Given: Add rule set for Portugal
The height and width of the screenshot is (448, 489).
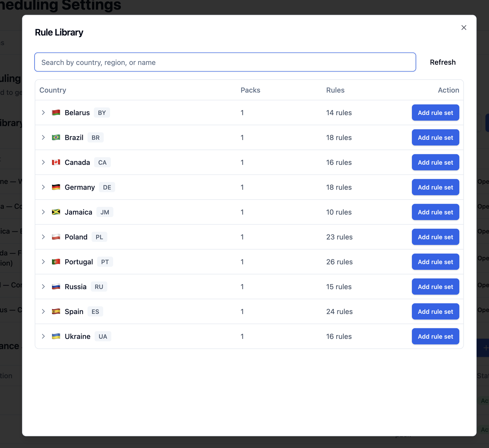Looking at the screenshot, I should click(435, 262).
